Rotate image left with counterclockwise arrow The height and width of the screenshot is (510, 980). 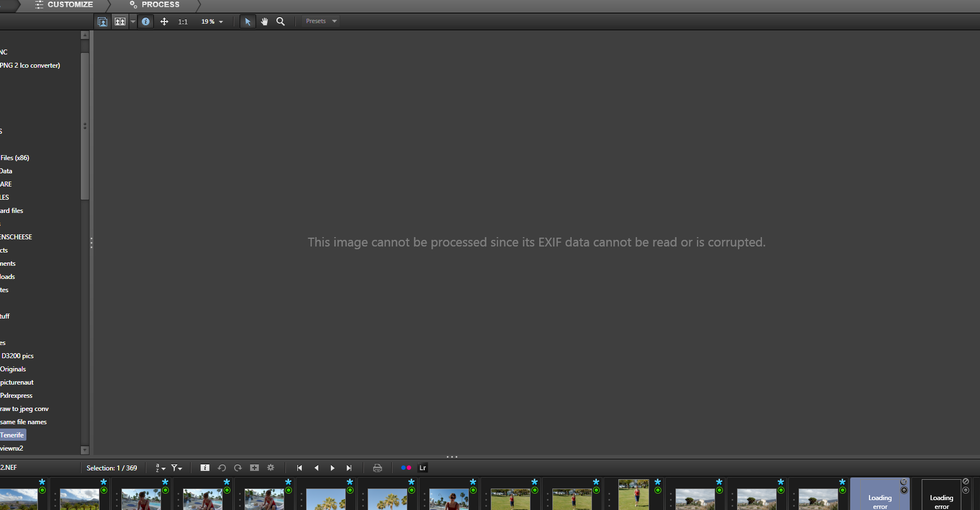coord(222,468)
